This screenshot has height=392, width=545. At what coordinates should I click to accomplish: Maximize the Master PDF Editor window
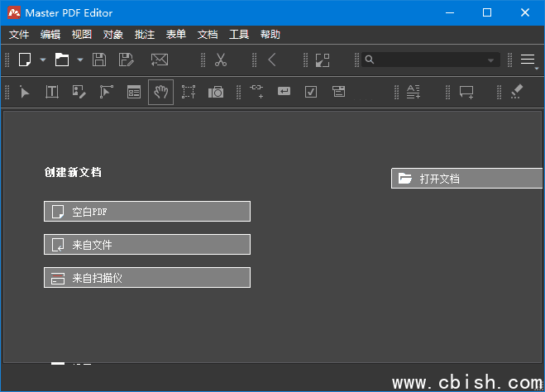(x=487, y=13)
